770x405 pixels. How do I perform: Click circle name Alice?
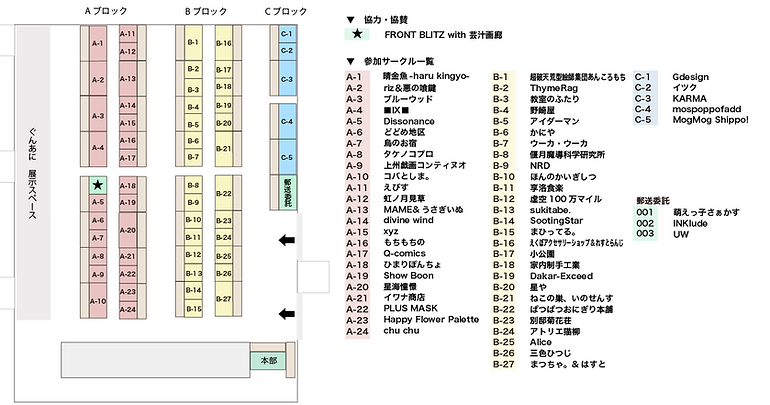tap(540, 342)
